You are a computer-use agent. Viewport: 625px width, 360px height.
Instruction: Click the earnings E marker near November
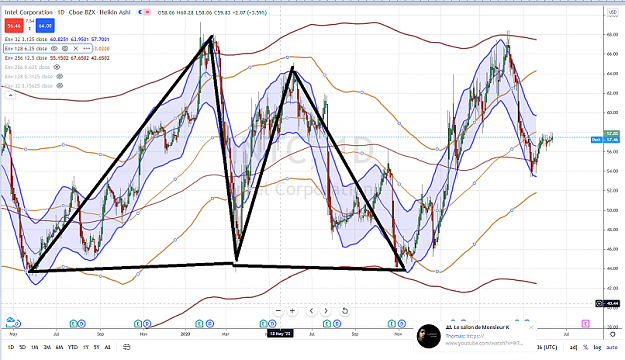click(138, 324)
